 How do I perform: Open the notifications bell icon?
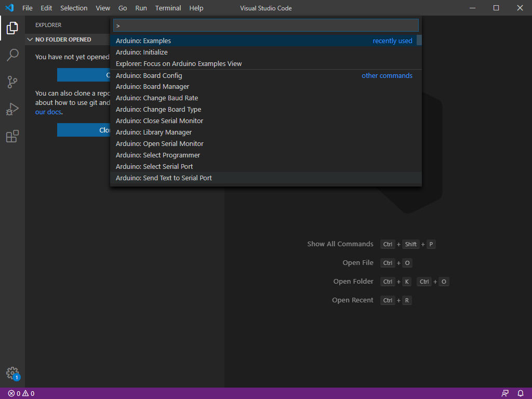point(521,394)
